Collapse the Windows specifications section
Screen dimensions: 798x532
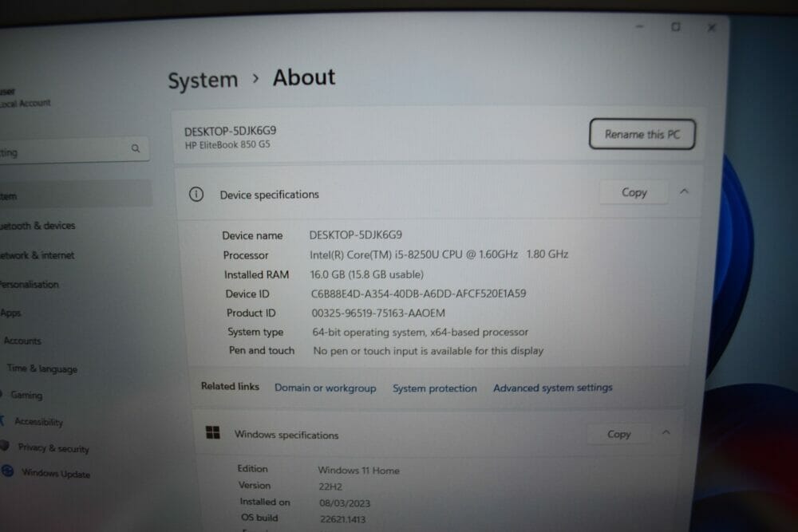(x=666, y=433)
